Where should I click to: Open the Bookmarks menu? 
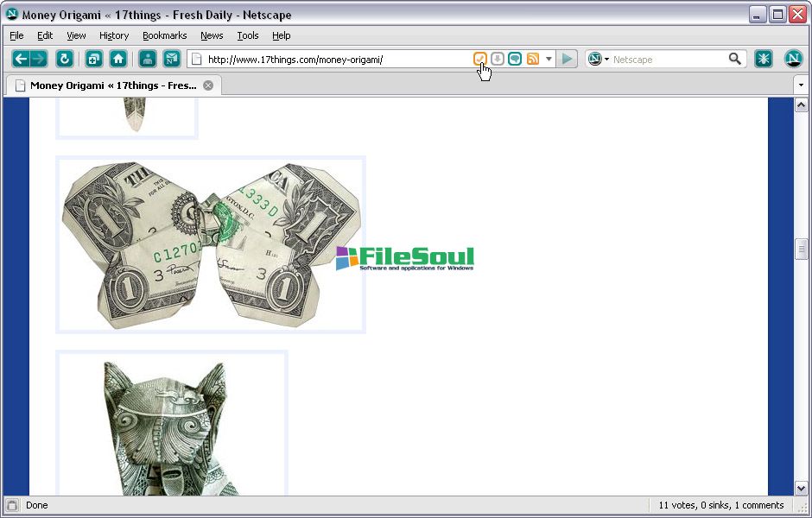pos(165,35)
